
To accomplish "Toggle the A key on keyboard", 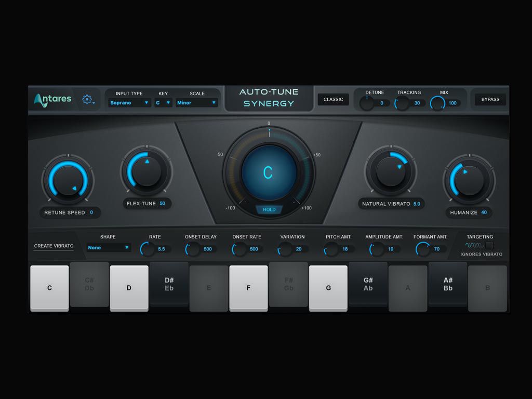I will tap(408, 288).
